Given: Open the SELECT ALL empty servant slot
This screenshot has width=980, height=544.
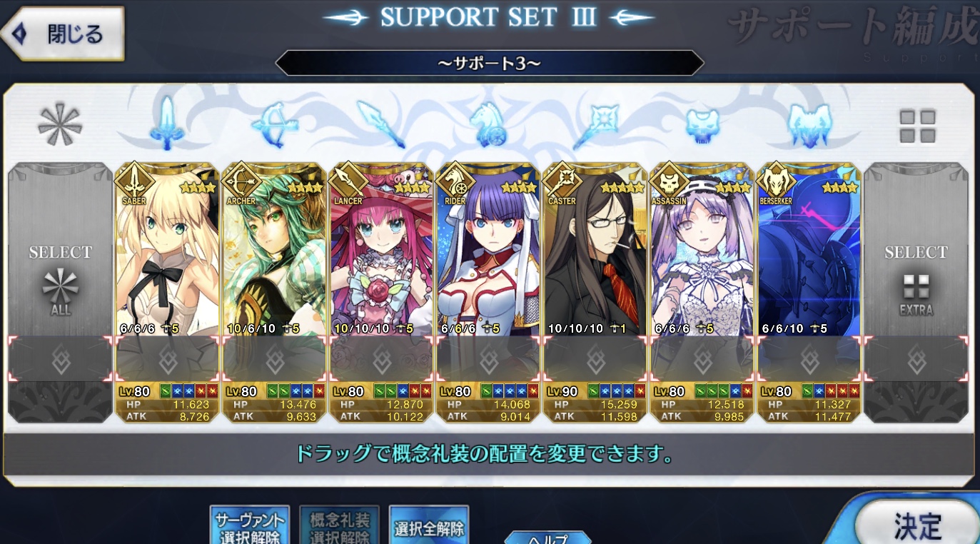Looking at the screenshot, I should (x=61, y=293).
